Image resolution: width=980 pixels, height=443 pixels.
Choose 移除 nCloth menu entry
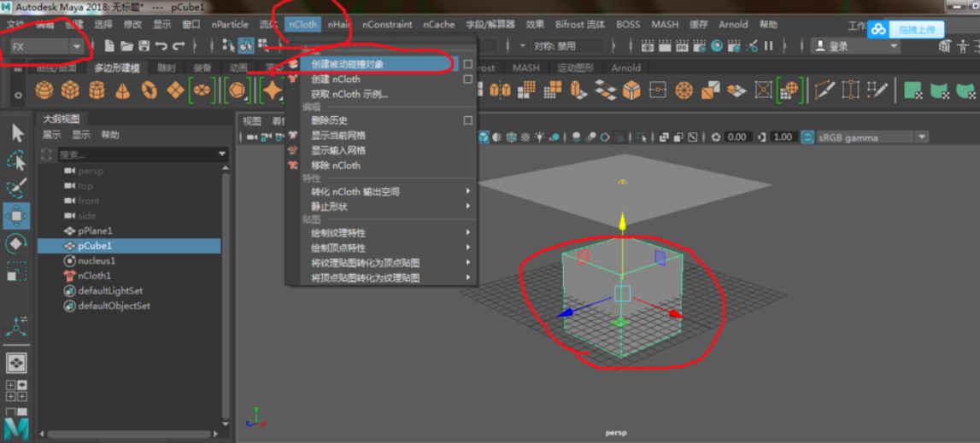[336, 166]
